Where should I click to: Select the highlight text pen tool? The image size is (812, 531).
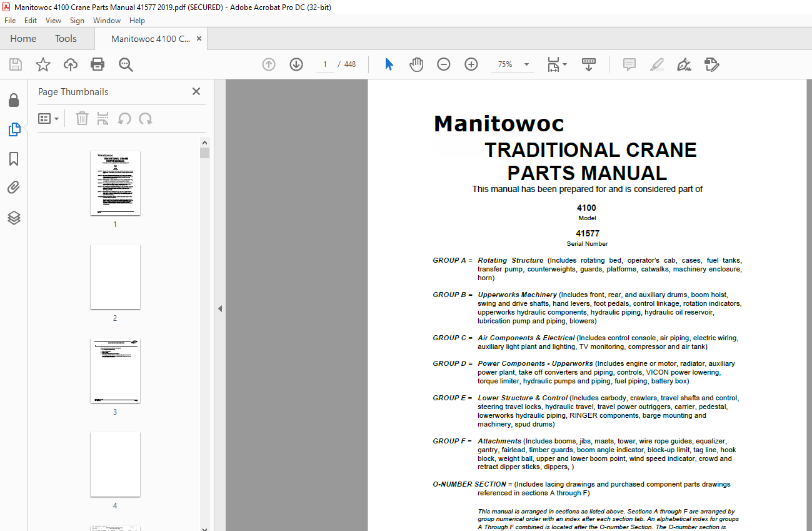tap(657, 64)
